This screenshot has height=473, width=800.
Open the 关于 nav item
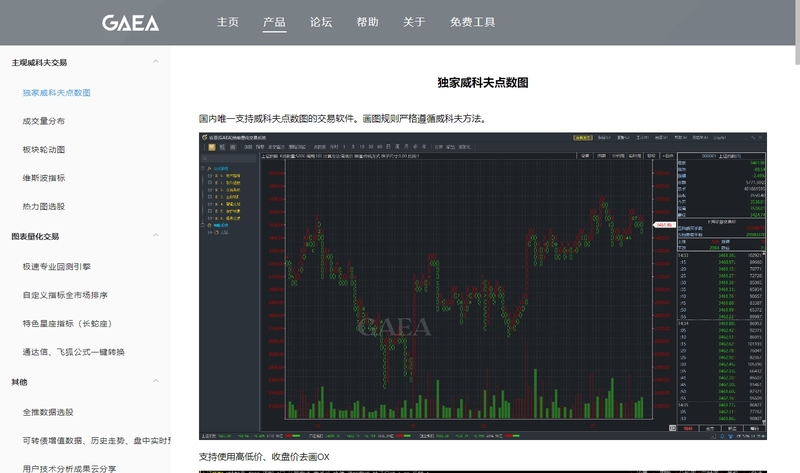click(414, 22)
